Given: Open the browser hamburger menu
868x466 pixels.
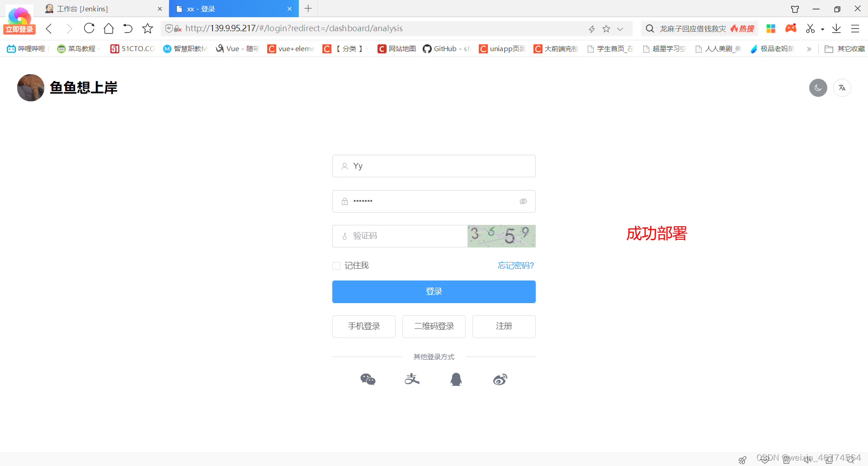Looking at the screenshot, I should click(x=855, y=29).
